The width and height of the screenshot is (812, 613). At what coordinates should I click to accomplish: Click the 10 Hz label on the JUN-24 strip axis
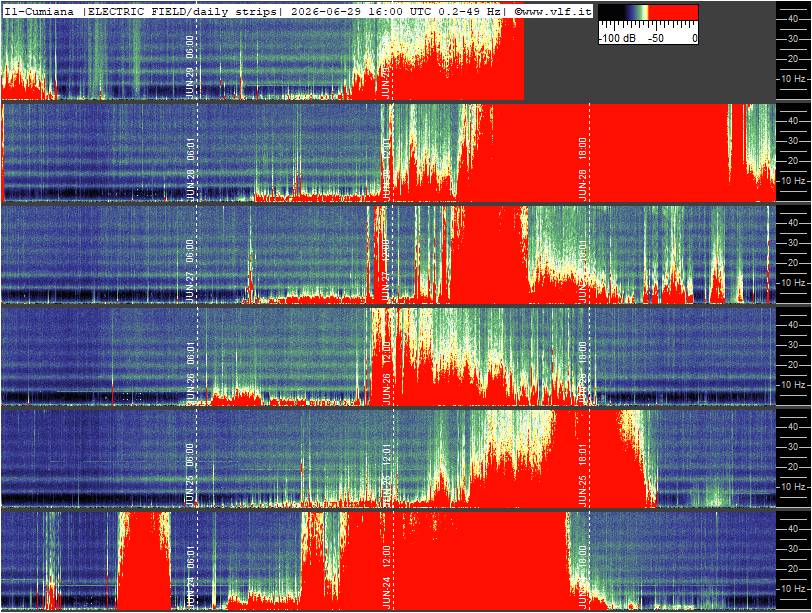pos(795,589)
